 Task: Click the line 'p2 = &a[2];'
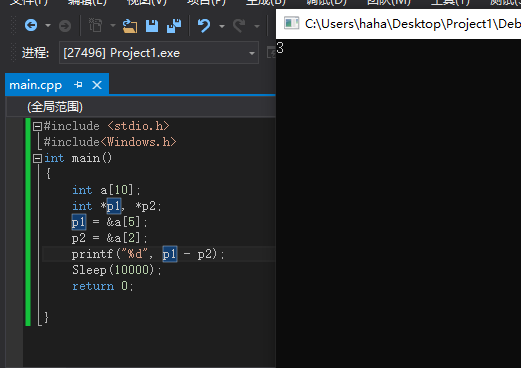(109, 238)
